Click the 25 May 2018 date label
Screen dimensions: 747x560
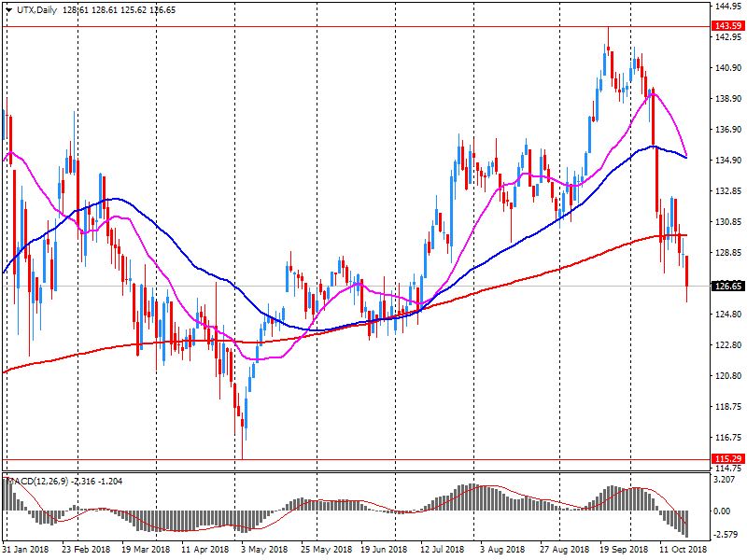coord(326,549)
